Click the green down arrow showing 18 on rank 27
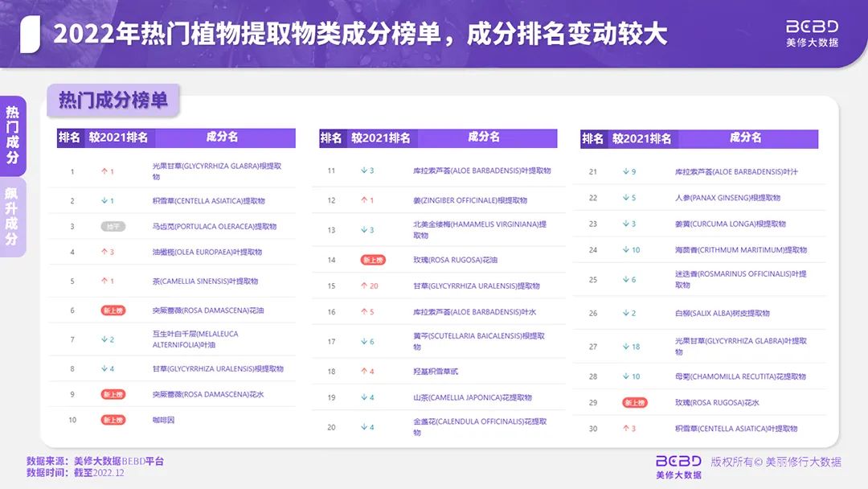Screen dimensions: 868x489 [631, 347]
